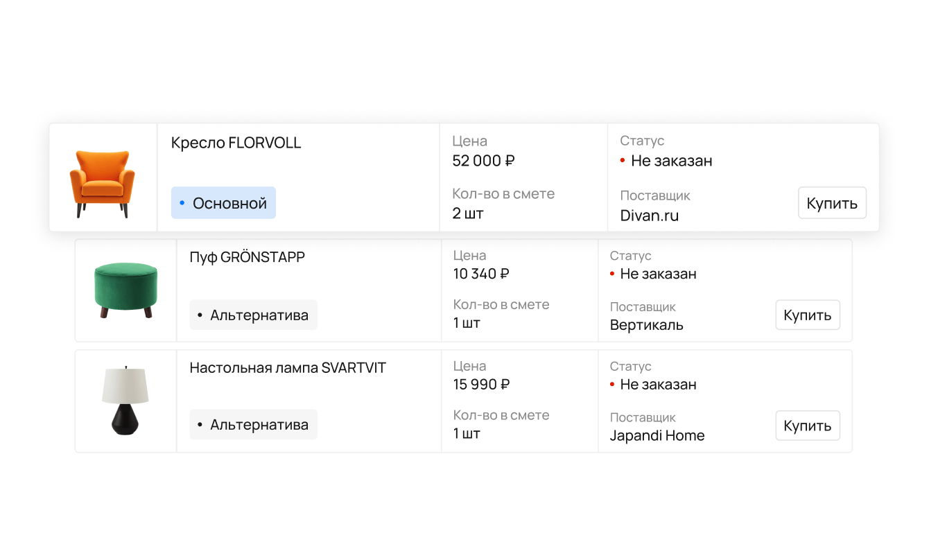Click Купить for Кресло FLORVOLL

(832, 203)
